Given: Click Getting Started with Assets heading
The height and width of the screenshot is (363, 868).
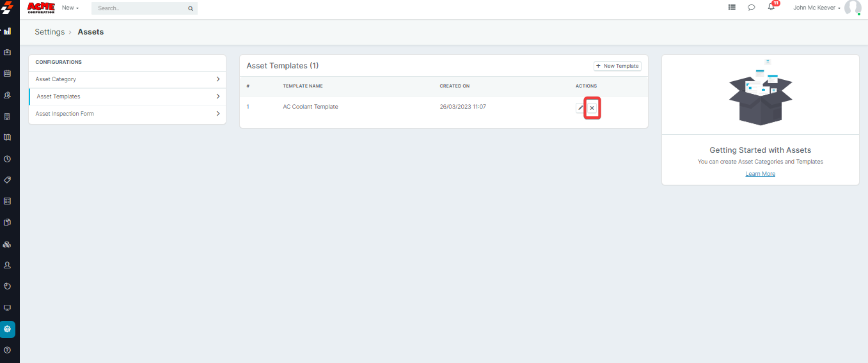Looking at the screenshot, I should 760,150.
